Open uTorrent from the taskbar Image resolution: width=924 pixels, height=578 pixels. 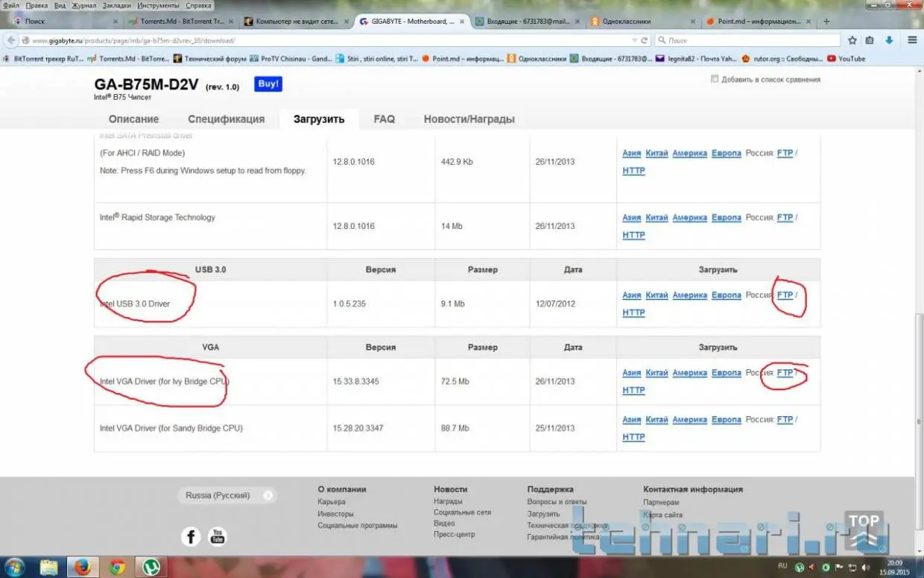point(151,568)
